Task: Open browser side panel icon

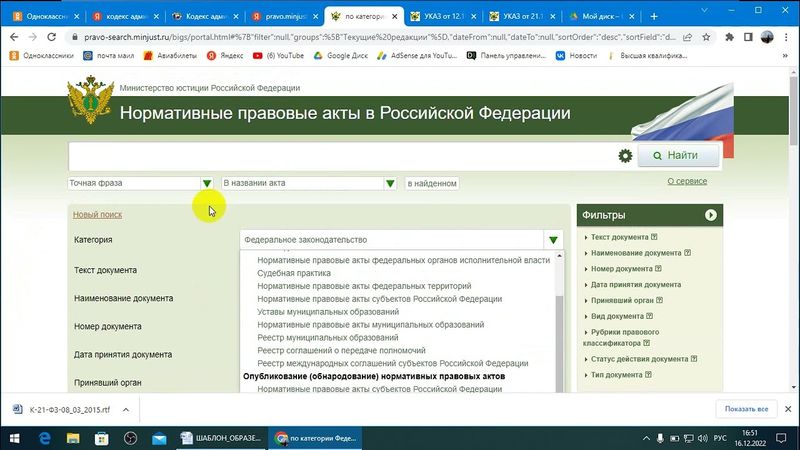Action: [748, 37]
